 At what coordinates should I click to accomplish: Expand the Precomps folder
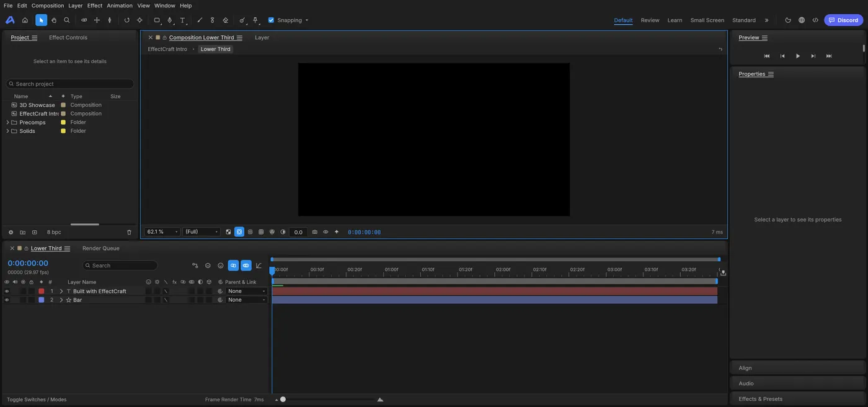(x=7, y=122)
